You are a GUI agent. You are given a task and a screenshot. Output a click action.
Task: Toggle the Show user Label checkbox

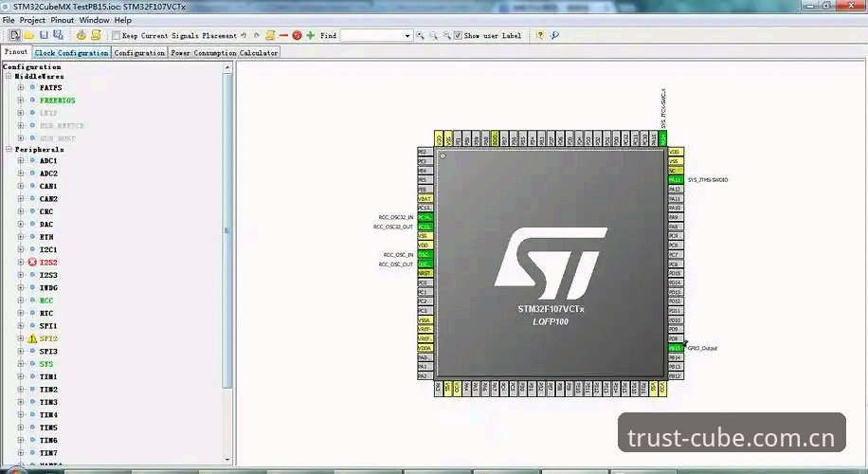[x=458, y=35]
